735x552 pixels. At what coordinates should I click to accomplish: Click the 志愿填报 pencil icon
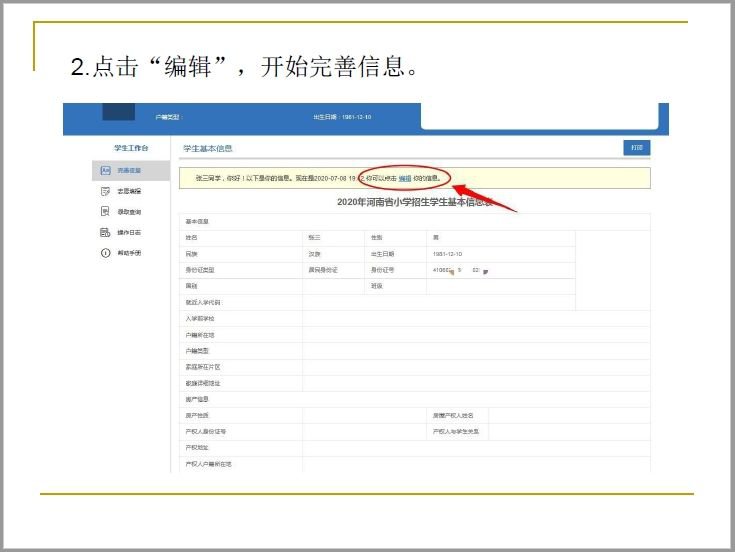point(105,191)
